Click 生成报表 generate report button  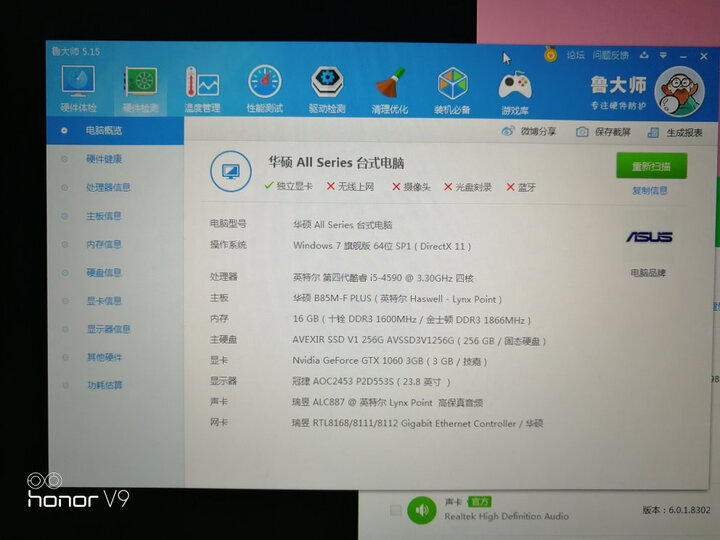click(675, 133)
